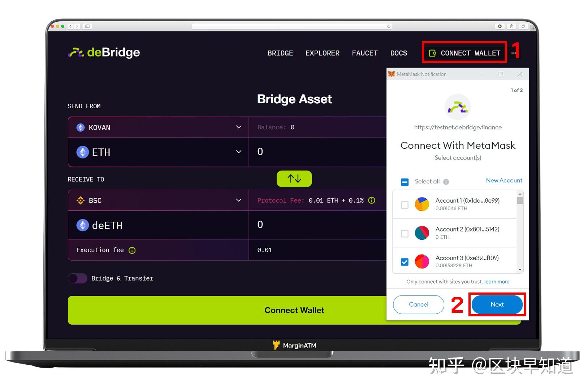
Task: Click the browser address bar
Action: click(x=292, y=26)
